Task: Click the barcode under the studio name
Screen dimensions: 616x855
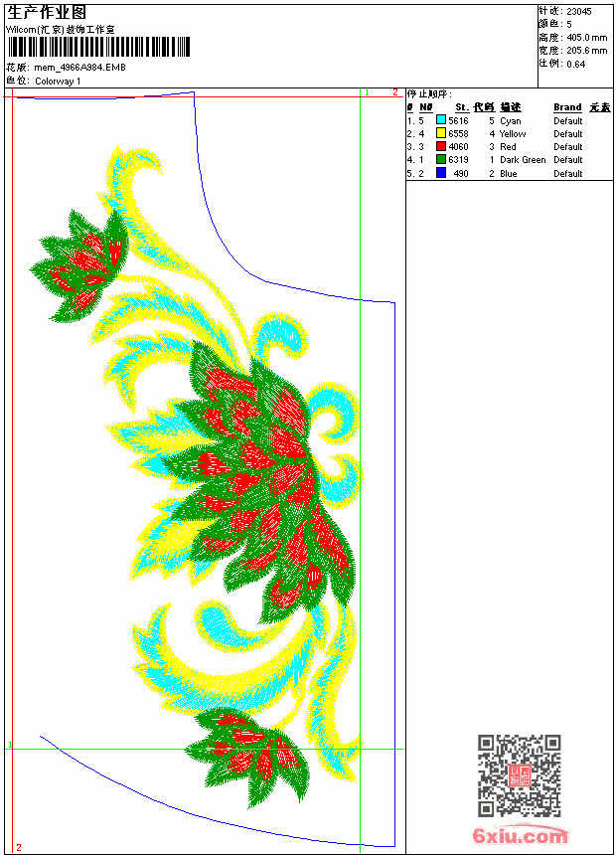Action: [x=98, y=47]
